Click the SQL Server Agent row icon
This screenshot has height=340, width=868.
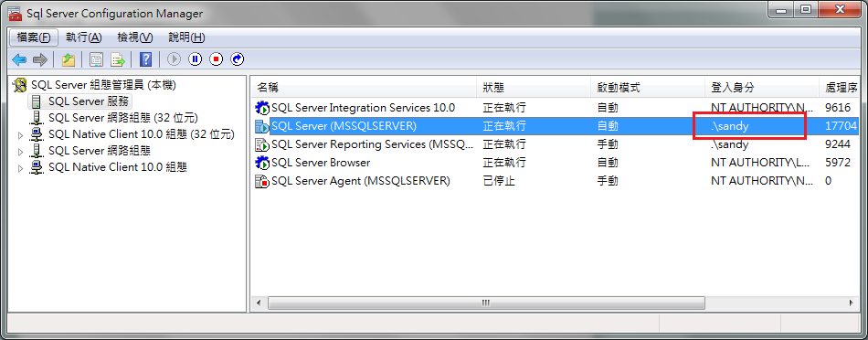(x=261, y=181)
